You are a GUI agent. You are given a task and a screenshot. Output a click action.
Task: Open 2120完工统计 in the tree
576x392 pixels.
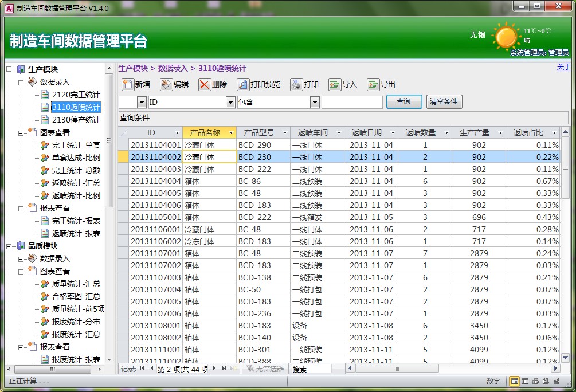[76, 95]
